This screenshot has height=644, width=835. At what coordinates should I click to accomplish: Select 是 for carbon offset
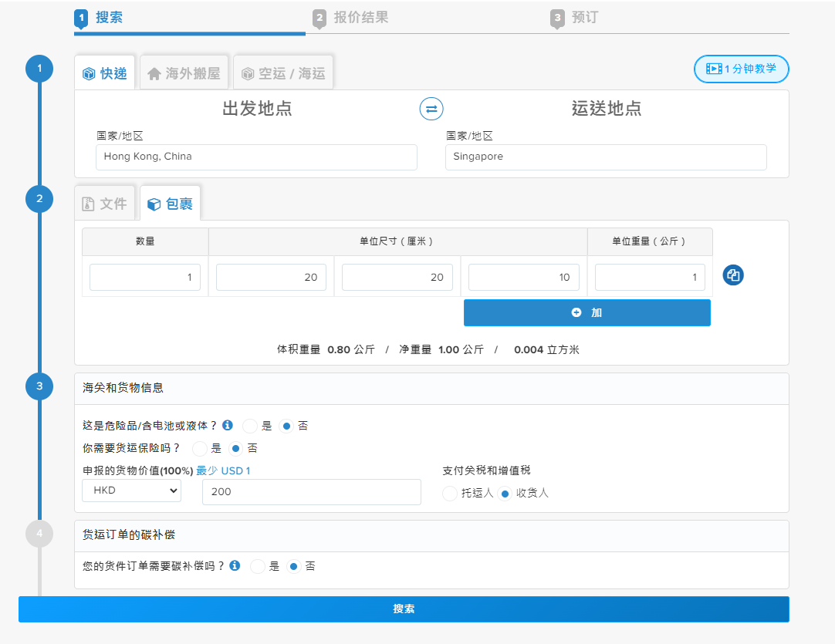[257, 566]
